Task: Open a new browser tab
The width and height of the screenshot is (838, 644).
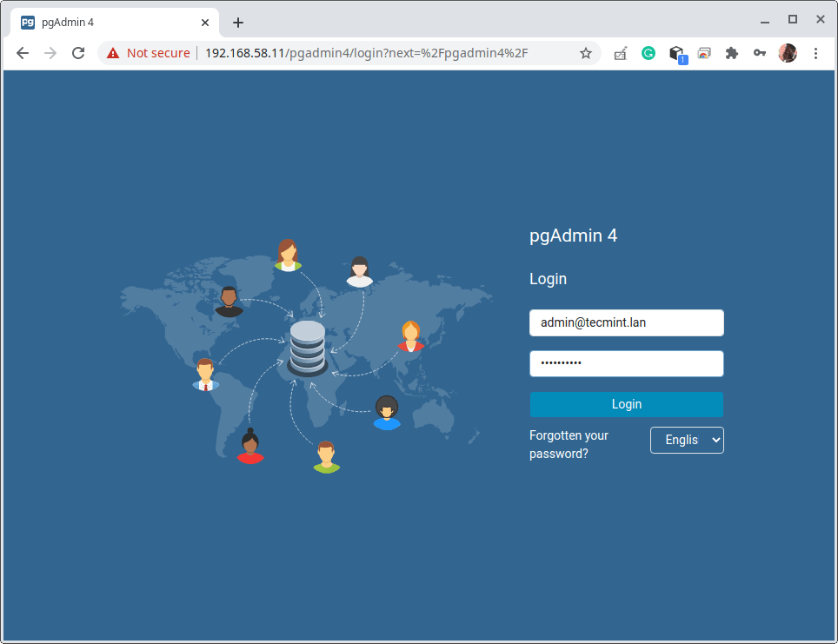Action: point(238,23)
